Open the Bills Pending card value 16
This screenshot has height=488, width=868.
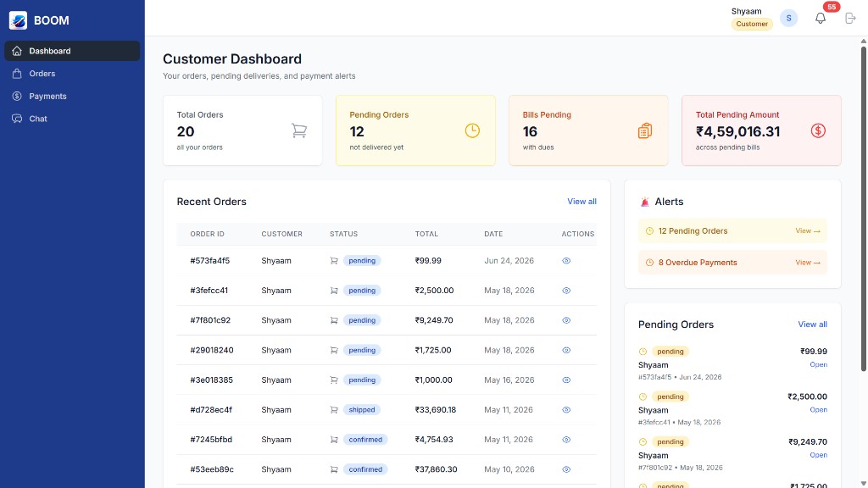tap(530, 131)
